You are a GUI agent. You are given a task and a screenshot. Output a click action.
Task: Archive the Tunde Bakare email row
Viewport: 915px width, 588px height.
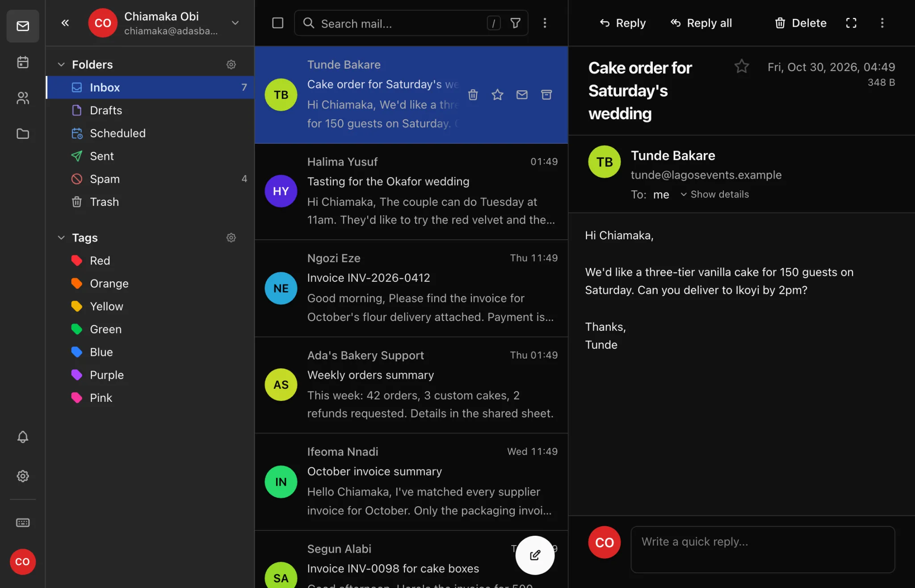tap(546, 95)
